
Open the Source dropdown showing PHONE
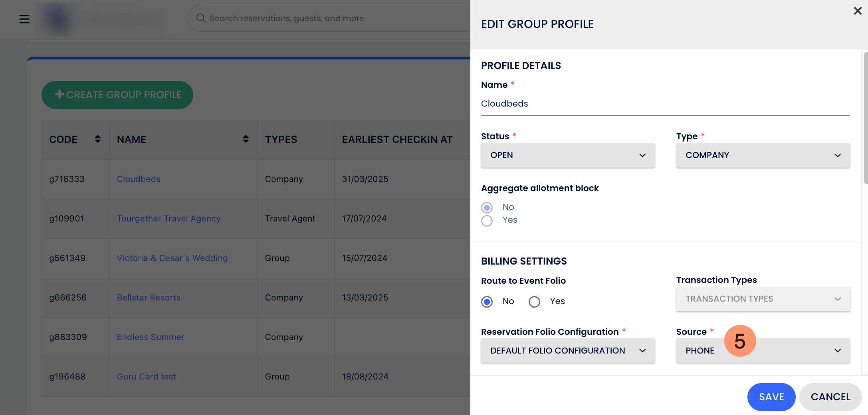(763, 351)
